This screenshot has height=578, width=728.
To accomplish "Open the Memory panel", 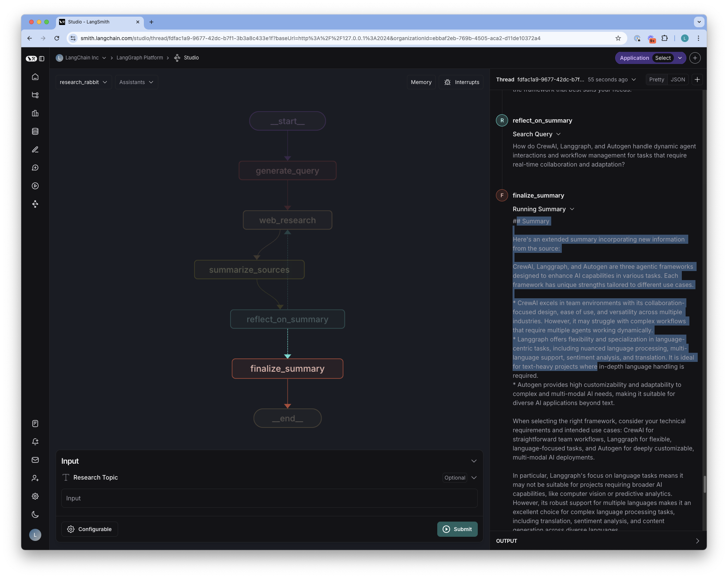I will tap(421, 82).
